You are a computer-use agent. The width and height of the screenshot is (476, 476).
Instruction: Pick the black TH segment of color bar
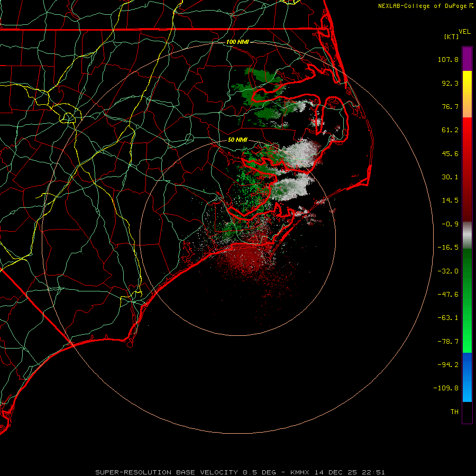(x=467, y=412)
